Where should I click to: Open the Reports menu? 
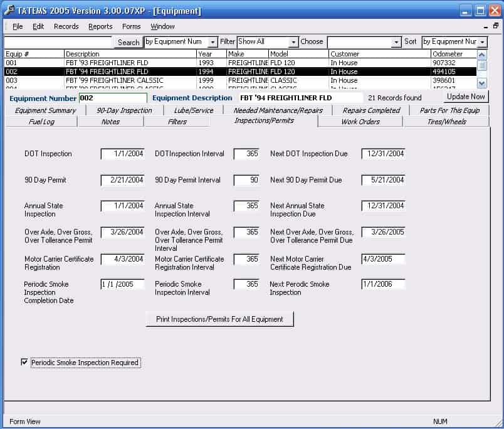(x=100, y=26)
